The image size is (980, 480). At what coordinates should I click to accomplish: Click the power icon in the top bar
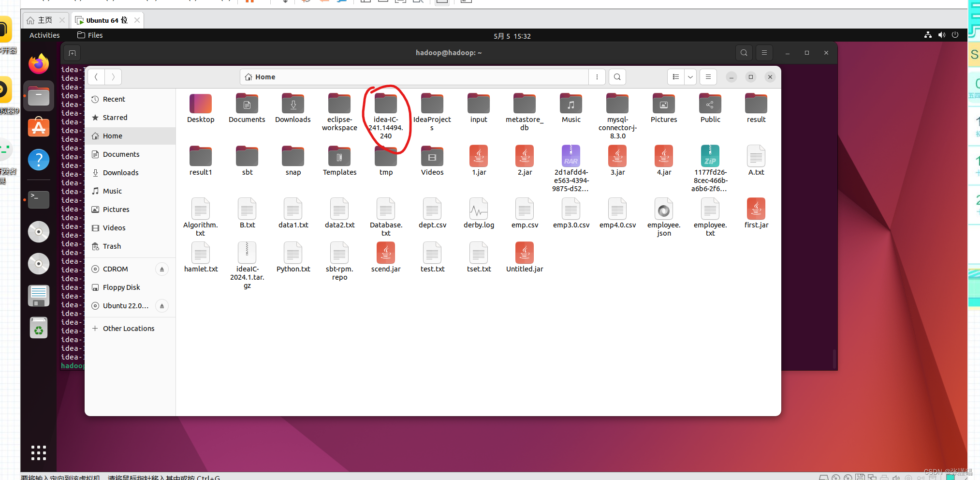click(955, 35)
